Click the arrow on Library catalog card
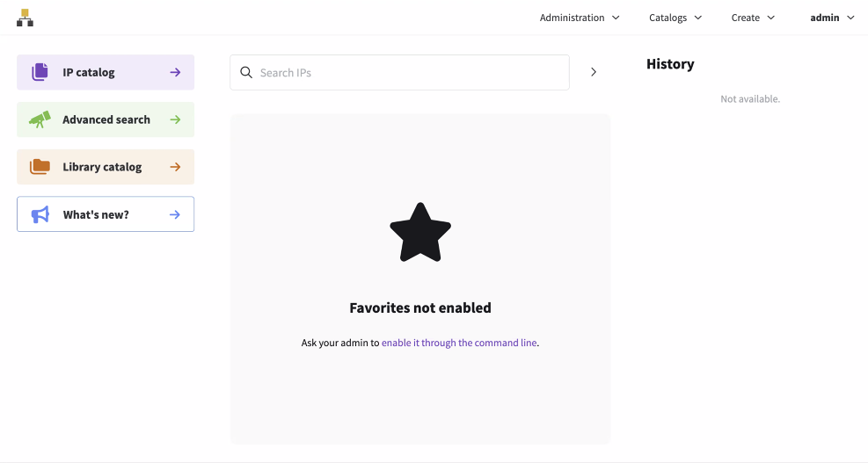Viewport: 868px width, 463px height. pos(175,167)
